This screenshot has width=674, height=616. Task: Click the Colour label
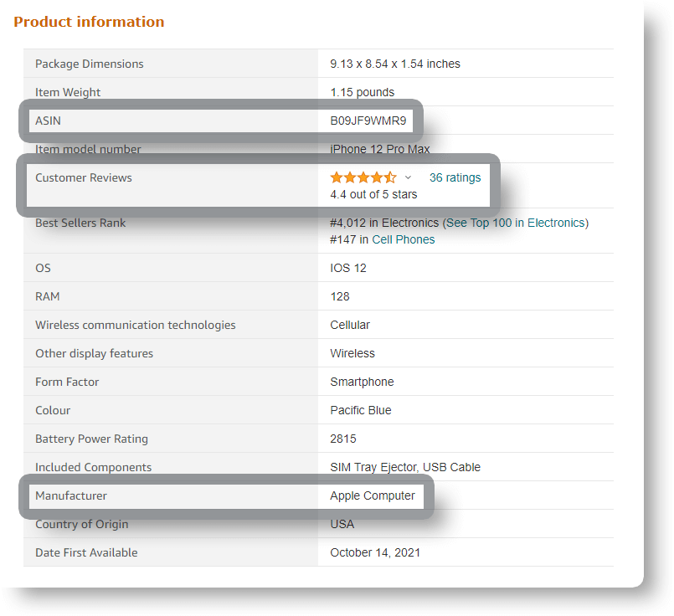(x=53, y=410)
